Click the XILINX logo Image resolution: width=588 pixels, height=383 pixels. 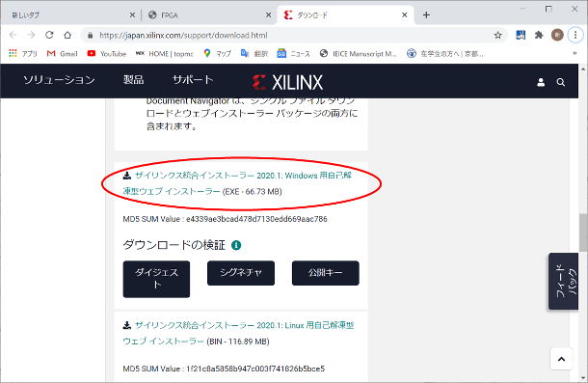click(287, 82)
